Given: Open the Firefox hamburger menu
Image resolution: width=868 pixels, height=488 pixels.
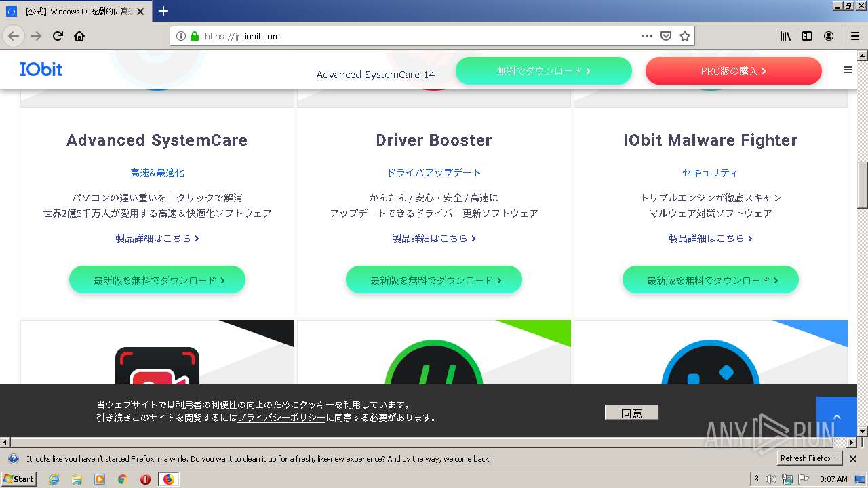Looking at the screenshot, I should pyautogui.click(x=854, y=36).
